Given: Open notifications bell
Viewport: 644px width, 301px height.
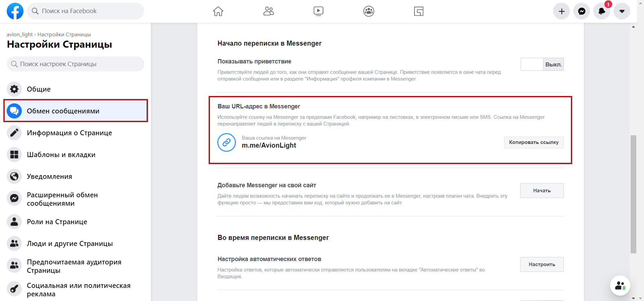Looking at the screenshot, I should [602, 11].
